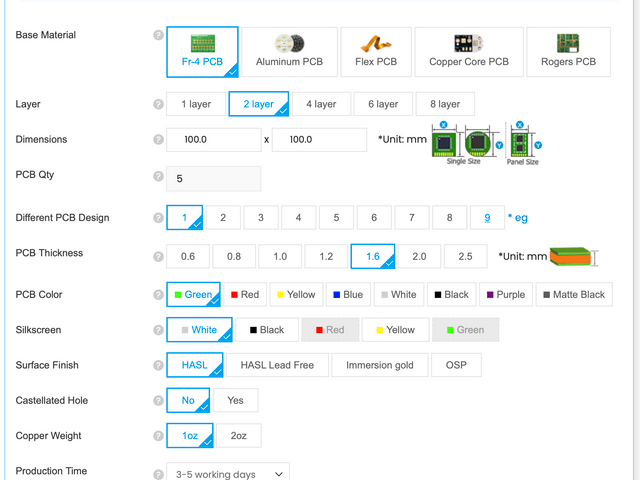Click the PCB Qty input field
Image resolution: width=640 pixels, height=480 pixels.
click(x=213, y=179)
